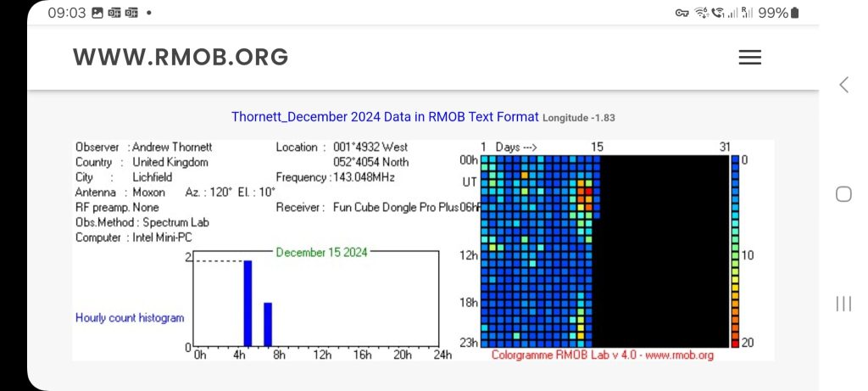Tap the Receiver text Fun Cube Dongle Pro Plus

[x=396, y=207]
